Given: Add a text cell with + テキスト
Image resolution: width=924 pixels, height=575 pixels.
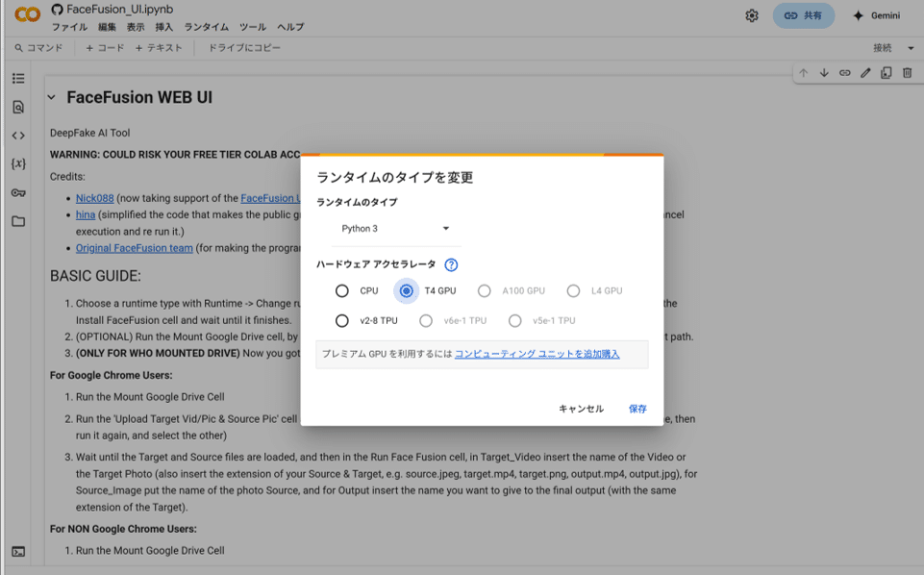Looking at the screenshot, I should tap(159, 48).
